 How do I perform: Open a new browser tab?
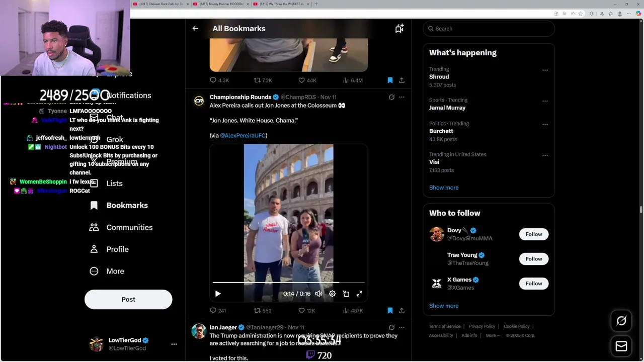[316, 4]
